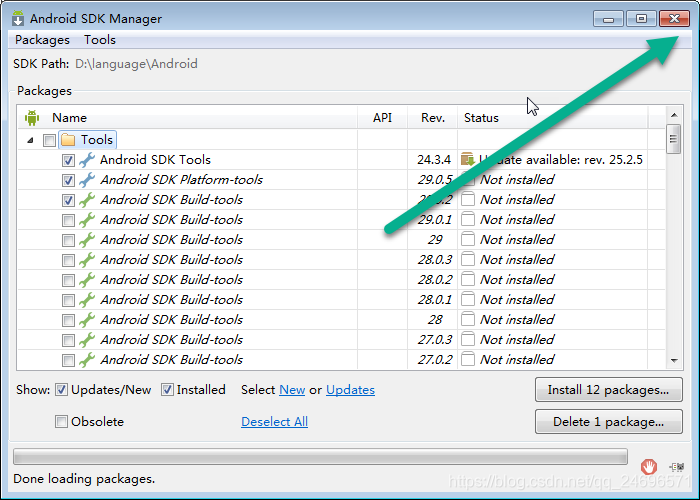This screenshot has width=700, height=500.
Task: Toggle the Updates/New show checkbox
Action: pyautogui.click(x=61, y=390)
